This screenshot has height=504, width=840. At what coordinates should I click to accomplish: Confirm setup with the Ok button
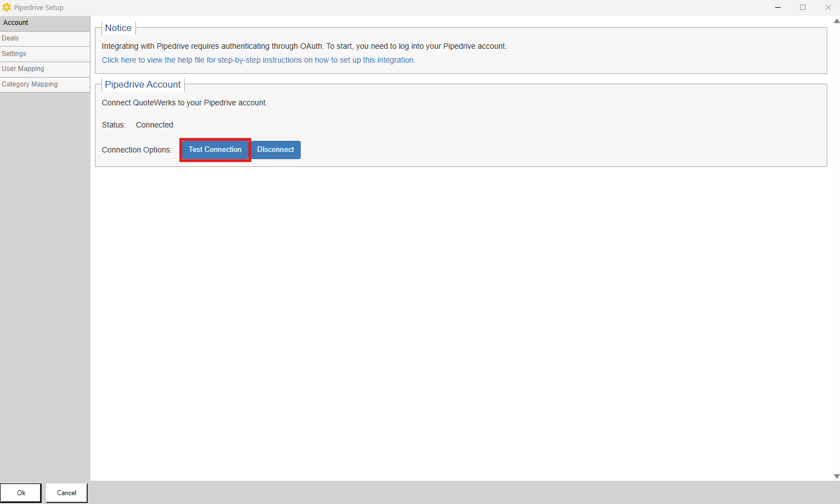21,493
